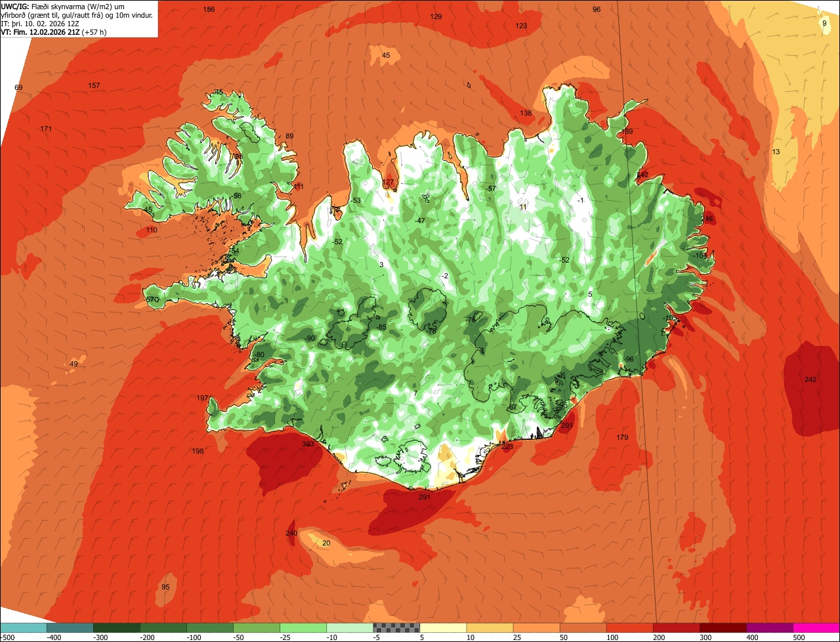Click the map value '110'

point(152,230)
